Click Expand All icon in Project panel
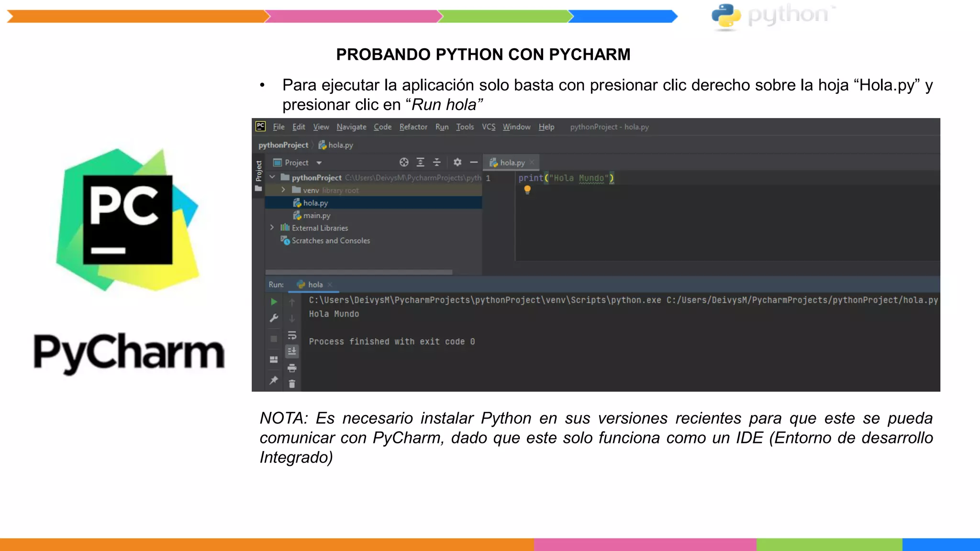Image resolution: width=980 pixels, height=551 pixels. [x=420, y=162]
